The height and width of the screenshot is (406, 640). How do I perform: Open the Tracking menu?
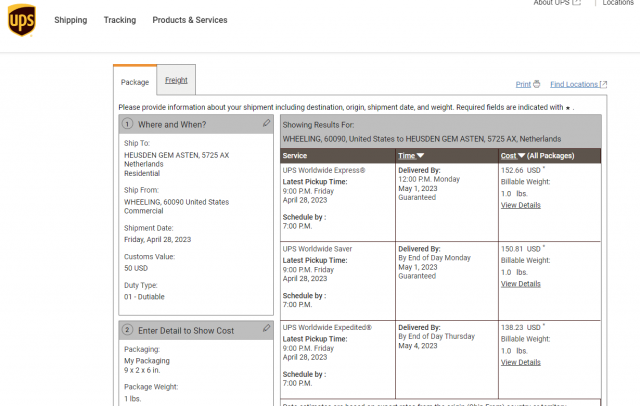click(120, 20)
